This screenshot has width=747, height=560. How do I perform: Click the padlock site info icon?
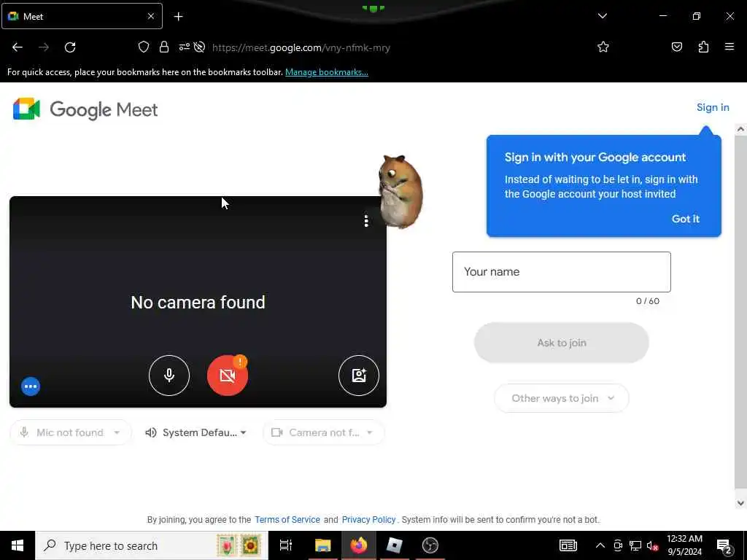pos(164,47)
